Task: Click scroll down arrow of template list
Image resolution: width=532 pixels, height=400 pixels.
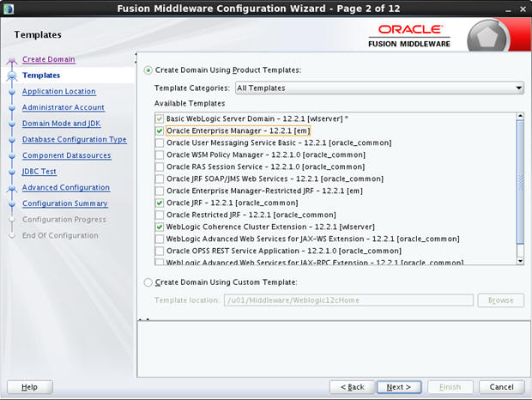Action: 520,261
